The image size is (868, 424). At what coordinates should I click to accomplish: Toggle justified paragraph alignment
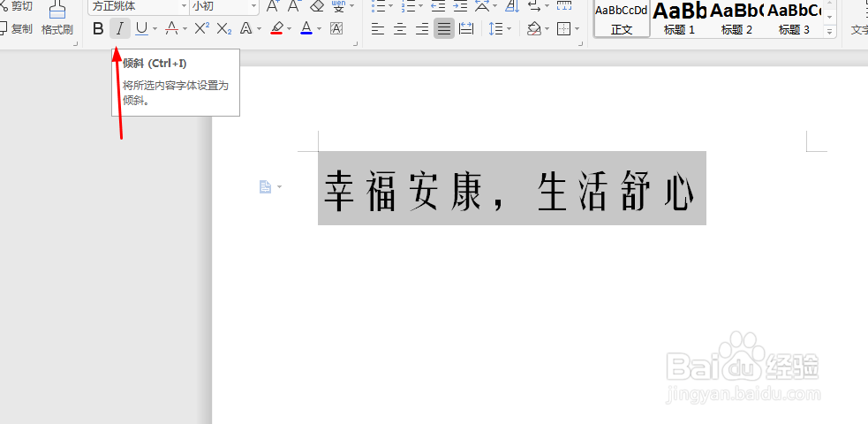tap(444, 29)
